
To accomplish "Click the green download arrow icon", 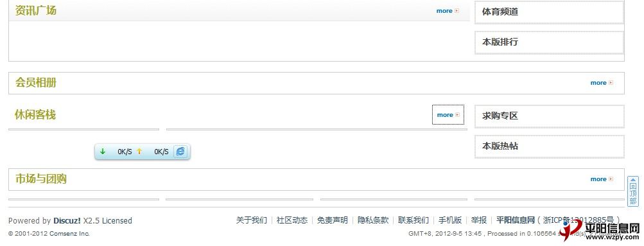I will tap(103, 152).
